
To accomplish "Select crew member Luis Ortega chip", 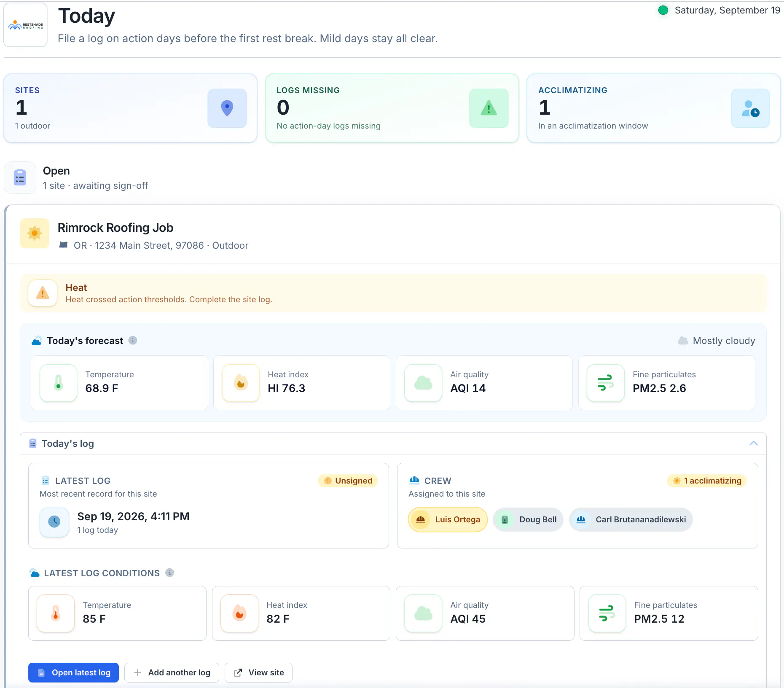I will click(x=448, y=519).
